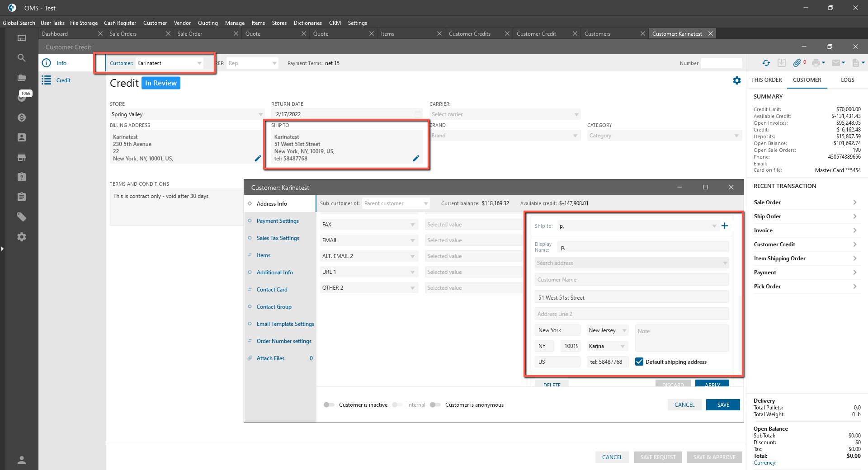Expand the Spring Valley store dropdown

pos(260,114)
